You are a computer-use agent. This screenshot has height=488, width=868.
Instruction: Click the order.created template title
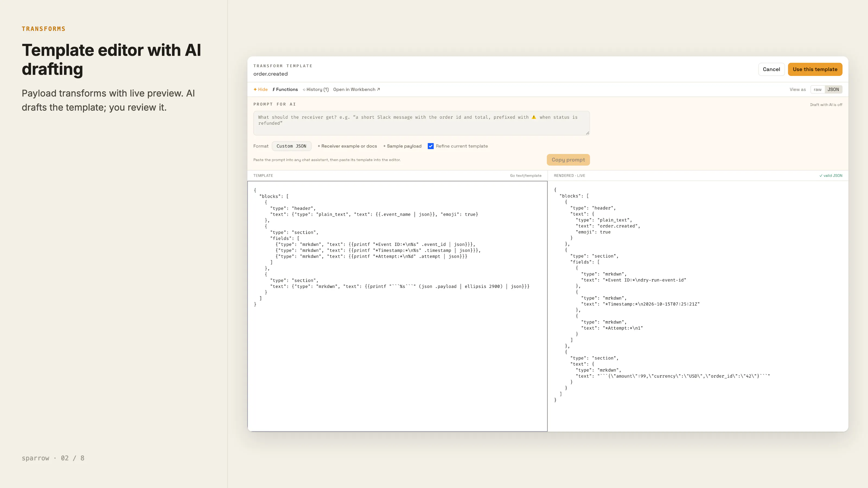[x=271, y=74]
